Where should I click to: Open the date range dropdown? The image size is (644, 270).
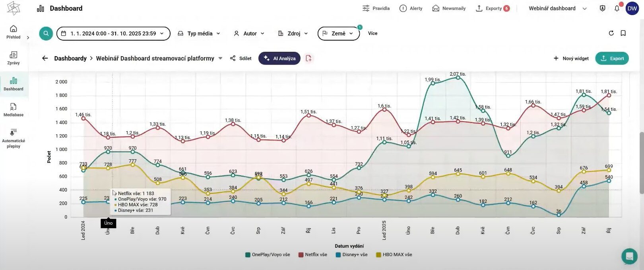[x=113, y=33]
